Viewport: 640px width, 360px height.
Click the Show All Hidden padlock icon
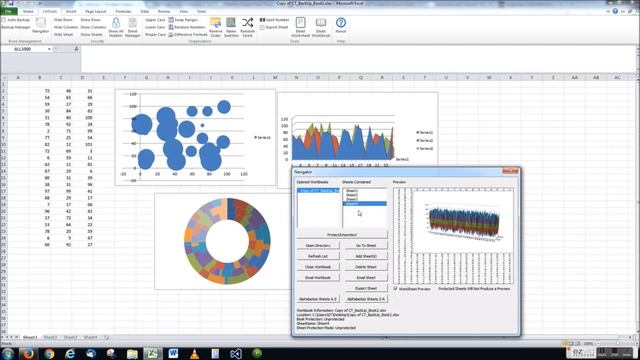[x=116, y=27]
